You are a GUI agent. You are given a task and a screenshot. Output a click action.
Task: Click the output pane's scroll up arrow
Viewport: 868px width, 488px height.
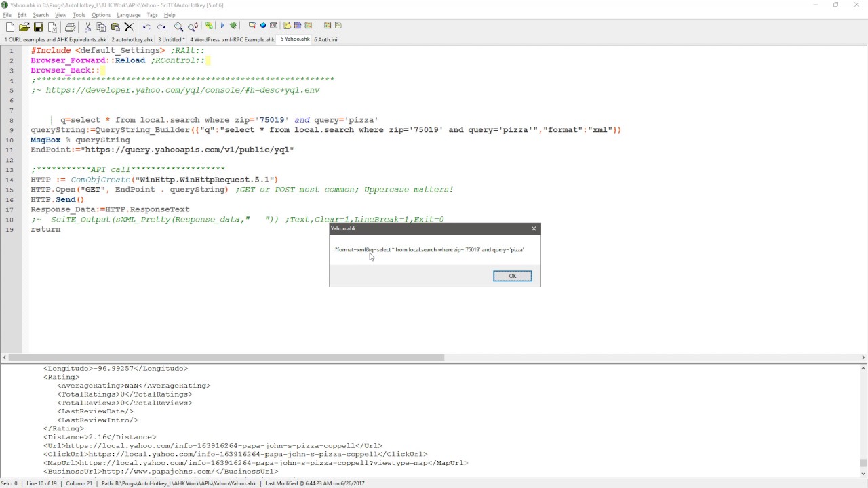coord(863,368)
